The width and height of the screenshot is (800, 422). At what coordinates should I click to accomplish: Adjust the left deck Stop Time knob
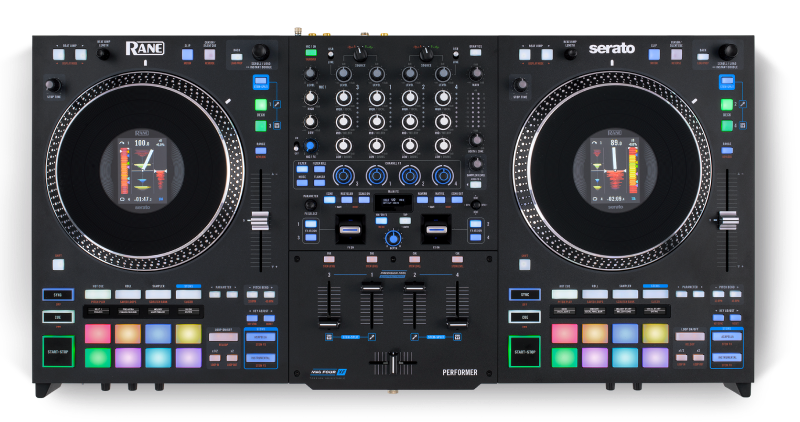click(53, 85)
